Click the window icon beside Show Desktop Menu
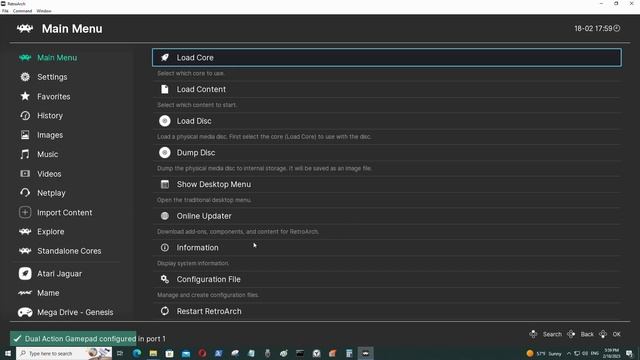The height and width of the screenshot is (360, 640). [x=164, y=184]
